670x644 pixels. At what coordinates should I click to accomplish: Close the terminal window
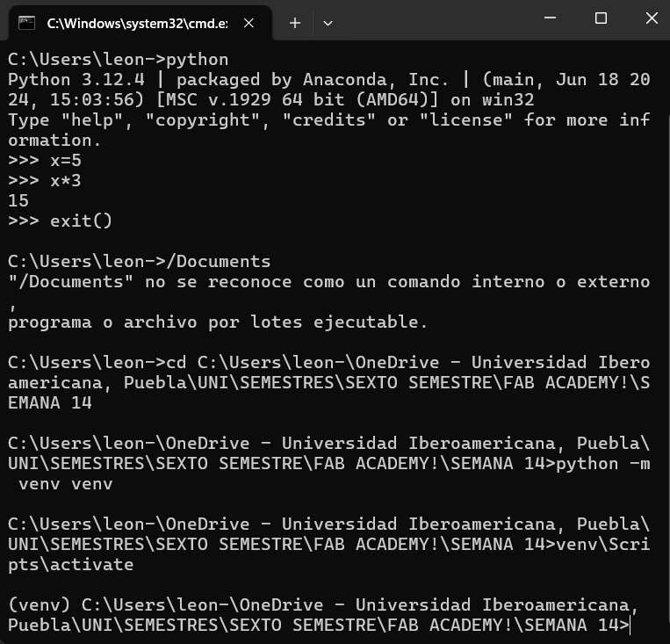pos(652,18)
